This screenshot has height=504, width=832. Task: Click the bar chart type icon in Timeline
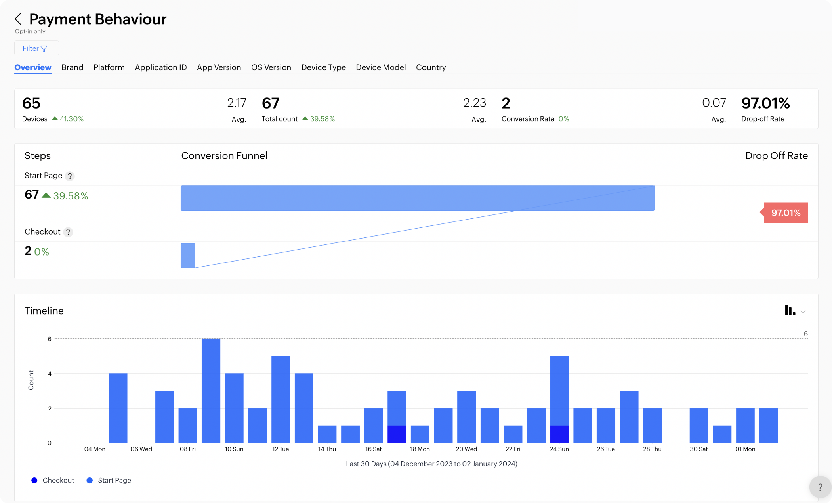coord(790,311)
